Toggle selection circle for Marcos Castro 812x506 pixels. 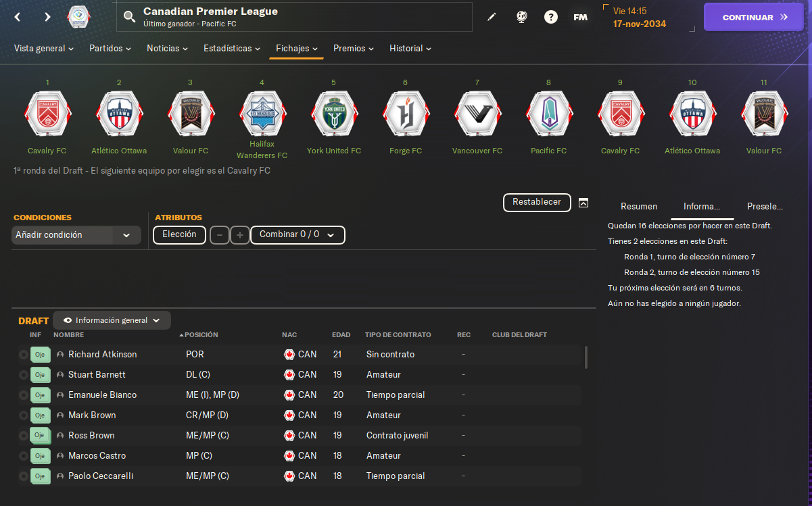click(x=23, y=456)
